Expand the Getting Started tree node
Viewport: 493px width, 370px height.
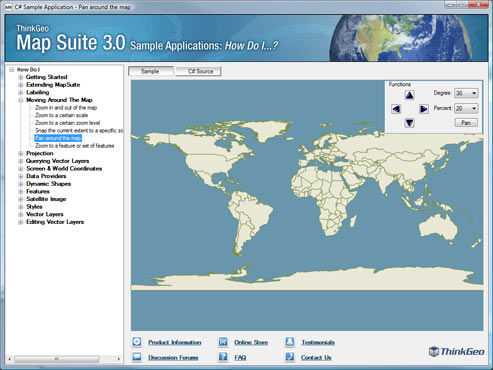21,77
